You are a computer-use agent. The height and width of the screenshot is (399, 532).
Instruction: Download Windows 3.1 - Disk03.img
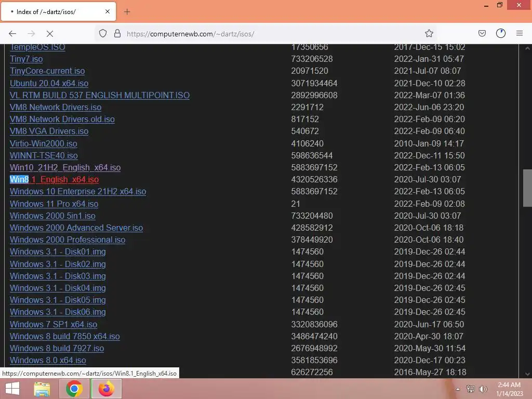[x=58, y=276]
